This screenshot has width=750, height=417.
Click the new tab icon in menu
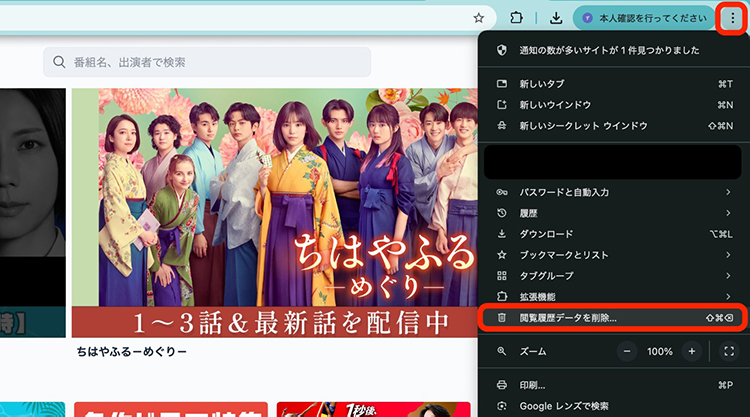coord(501,84)
